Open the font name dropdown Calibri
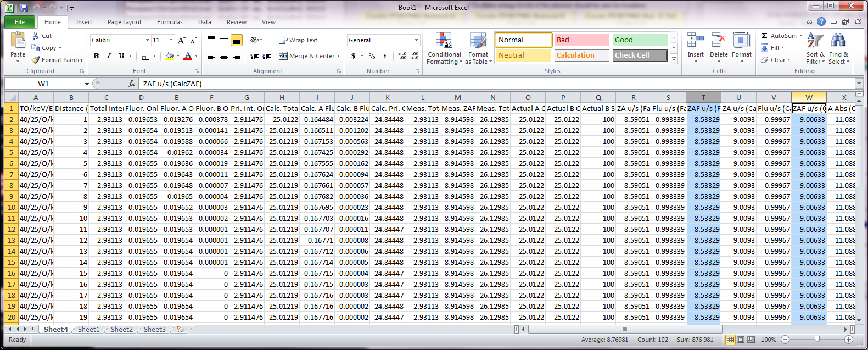 147,40
